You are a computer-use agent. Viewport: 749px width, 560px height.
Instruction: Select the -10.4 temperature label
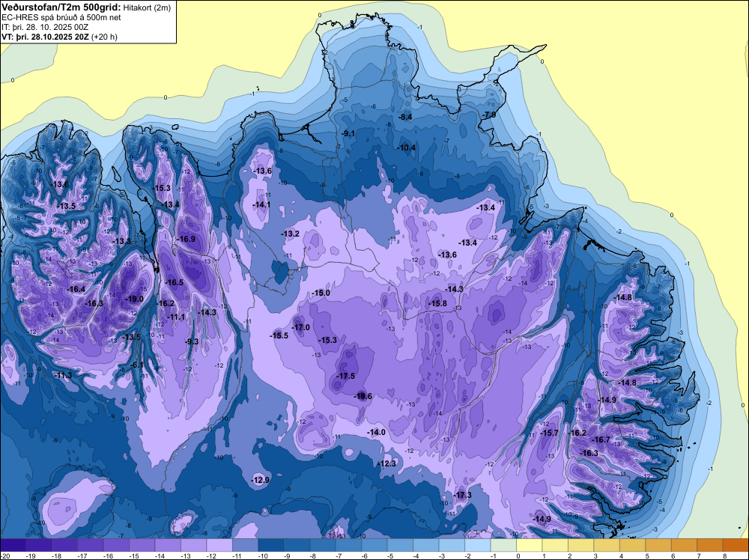[x=407, y=147]
